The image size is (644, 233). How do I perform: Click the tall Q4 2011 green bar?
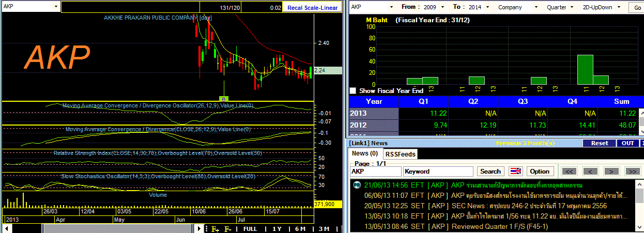585,70
